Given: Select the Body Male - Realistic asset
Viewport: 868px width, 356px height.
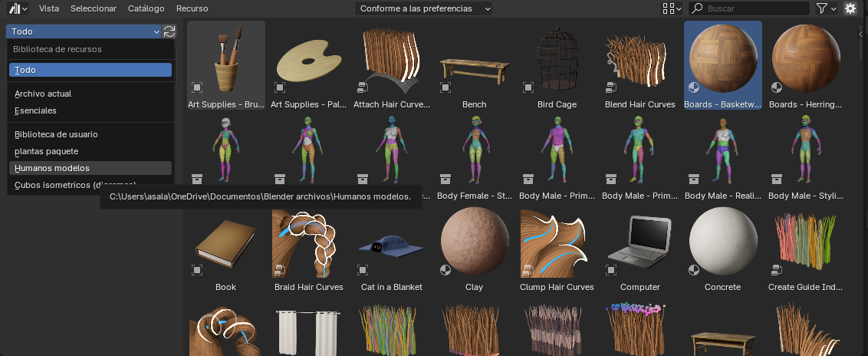Looking at the screenshot, I should click(723, 157).
